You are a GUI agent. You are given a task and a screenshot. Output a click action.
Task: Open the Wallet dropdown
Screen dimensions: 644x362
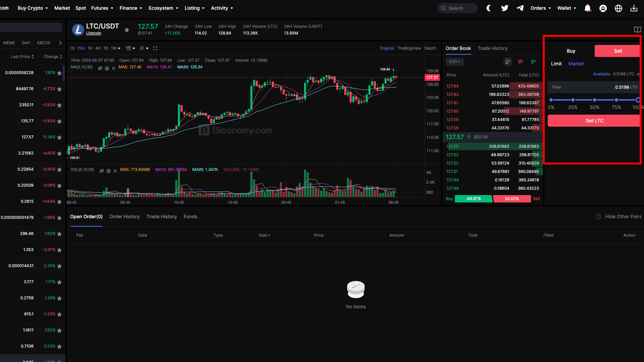(567, 8)
